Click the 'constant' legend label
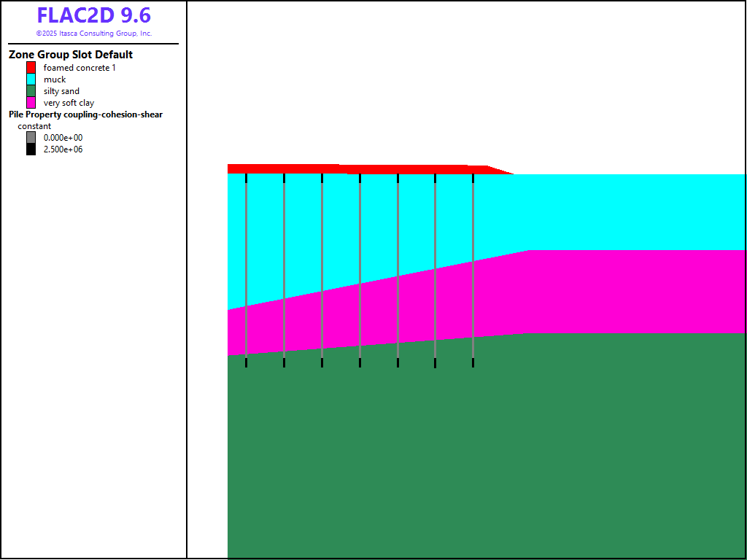This screenshot has width=747, height=560. 34,126
